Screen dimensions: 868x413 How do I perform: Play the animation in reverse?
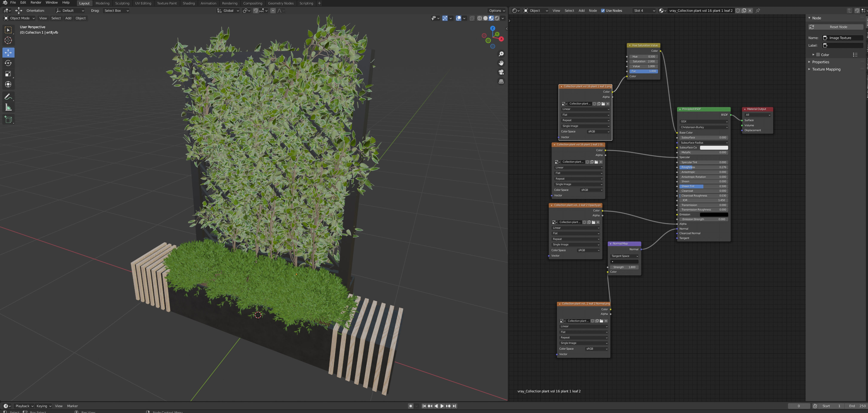[436, 406]
